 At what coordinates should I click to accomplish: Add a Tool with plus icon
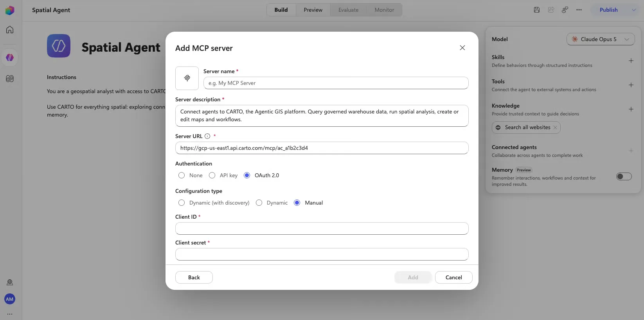click(x=631, y=85)
